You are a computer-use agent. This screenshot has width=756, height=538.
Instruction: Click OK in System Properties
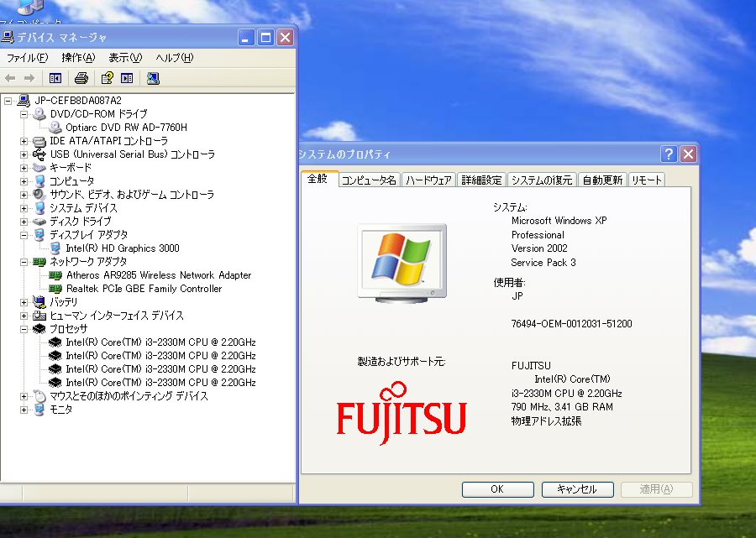497,489
